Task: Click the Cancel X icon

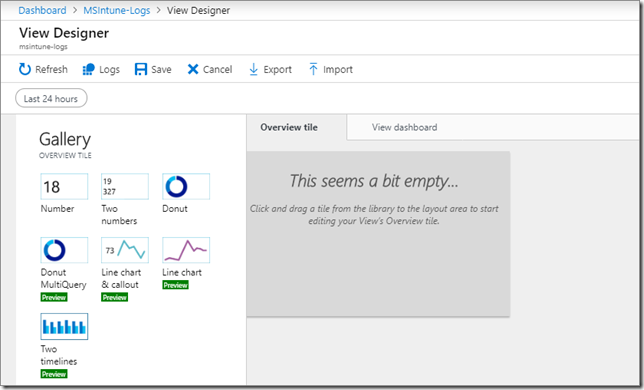Action: click(193, 69)
